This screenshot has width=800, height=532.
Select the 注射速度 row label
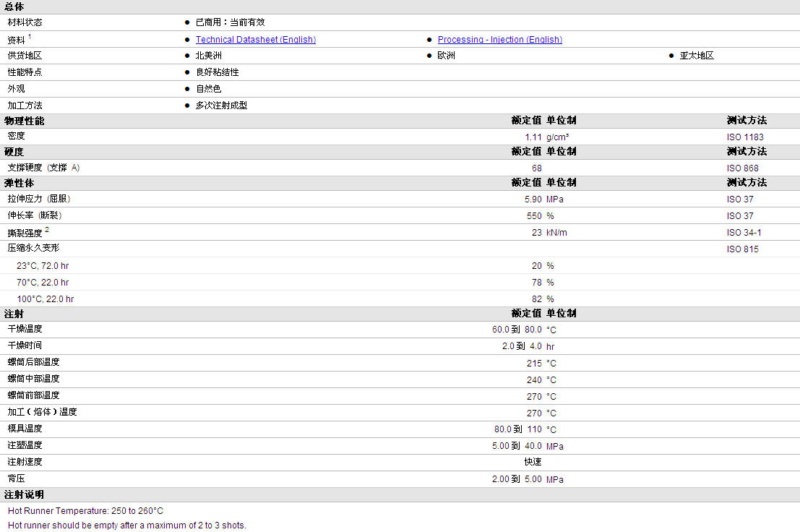click(25, 462)
